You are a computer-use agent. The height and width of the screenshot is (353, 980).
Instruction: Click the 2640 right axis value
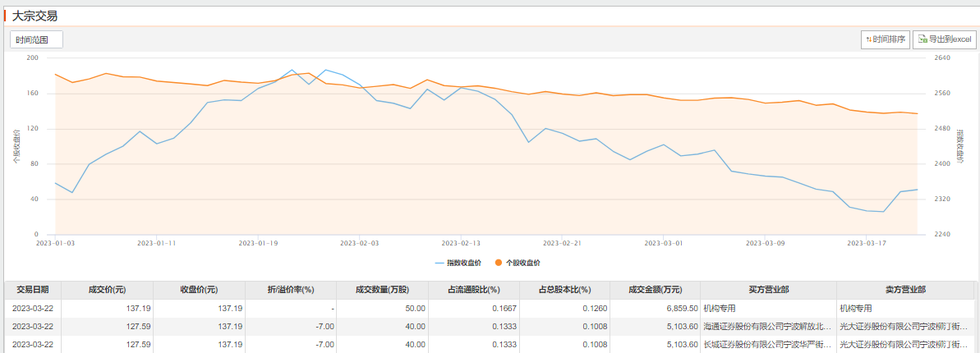pos(941,57)
